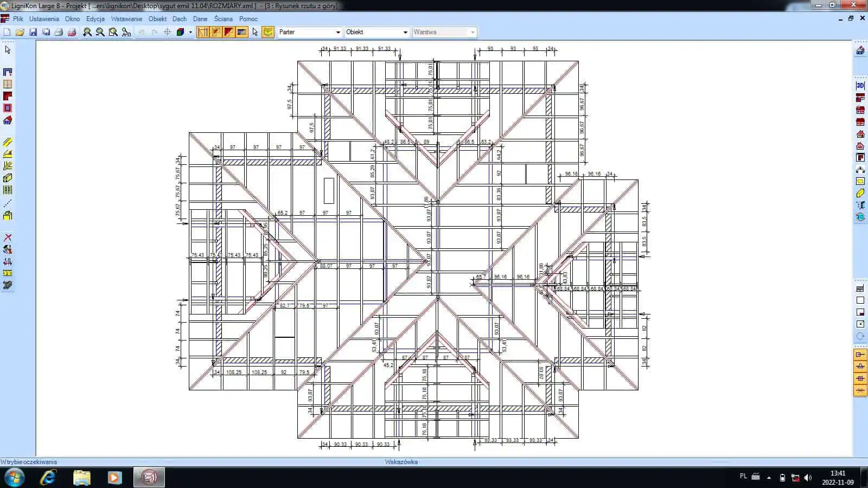Click the yellow padlock icon

click(8, 215)
